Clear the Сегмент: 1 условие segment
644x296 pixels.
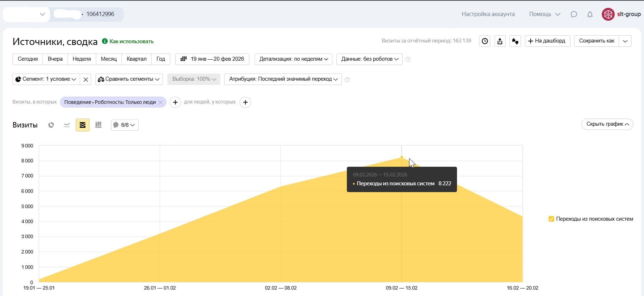86,79
